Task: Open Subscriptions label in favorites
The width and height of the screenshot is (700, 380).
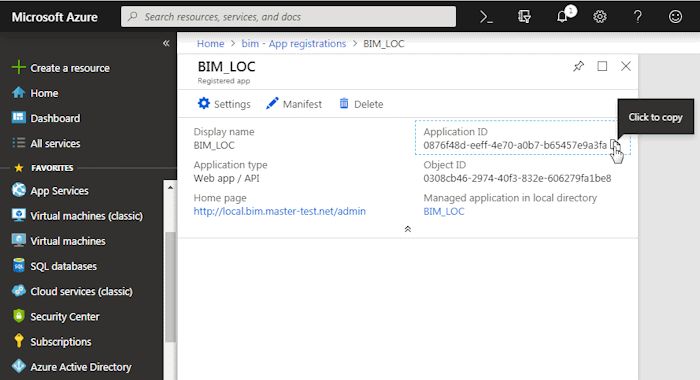Action: tap(61, 342)
